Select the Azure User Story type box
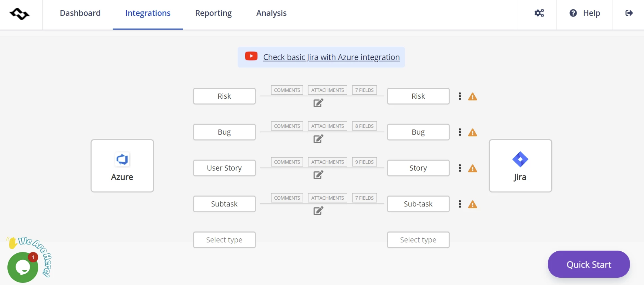The image size is (644, 285). coord(224,168)
